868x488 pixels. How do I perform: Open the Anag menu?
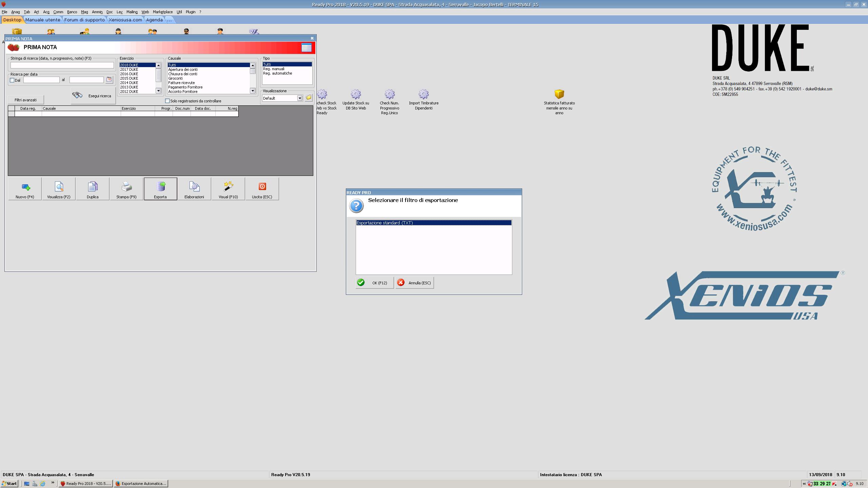click(16, 12)
